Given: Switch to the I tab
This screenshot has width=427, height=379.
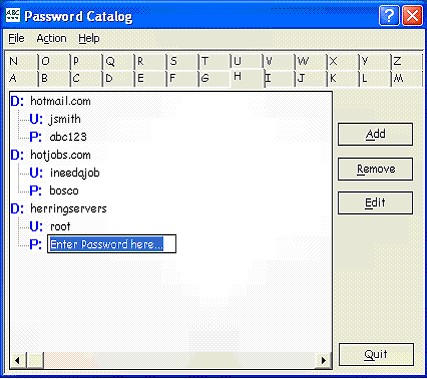Looking at the screenshot, I should click(x=279, y=79).
